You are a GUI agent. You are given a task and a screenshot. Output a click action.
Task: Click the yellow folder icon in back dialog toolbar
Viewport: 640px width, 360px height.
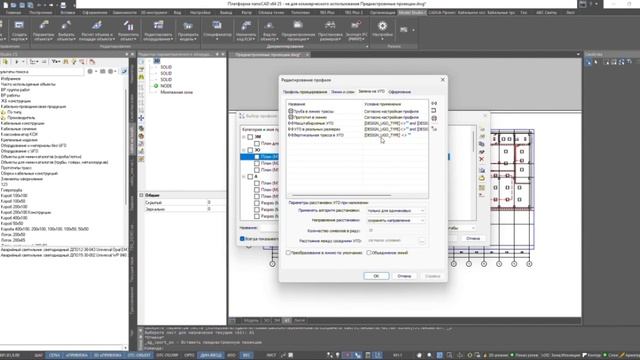pyautogui.click(x=482, y=178)
